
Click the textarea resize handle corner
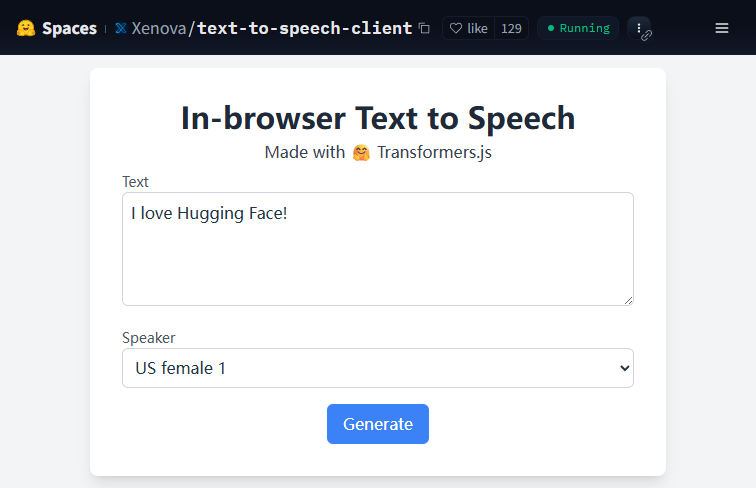628,300
